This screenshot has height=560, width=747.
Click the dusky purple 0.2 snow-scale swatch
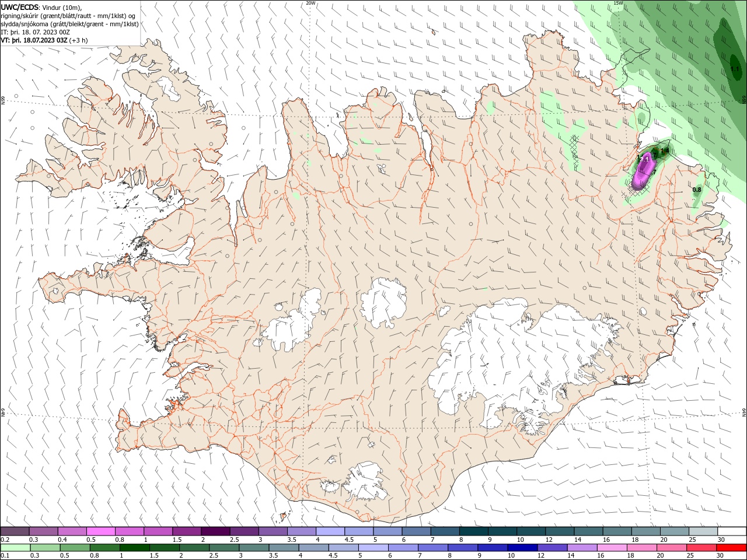[15, 531]
